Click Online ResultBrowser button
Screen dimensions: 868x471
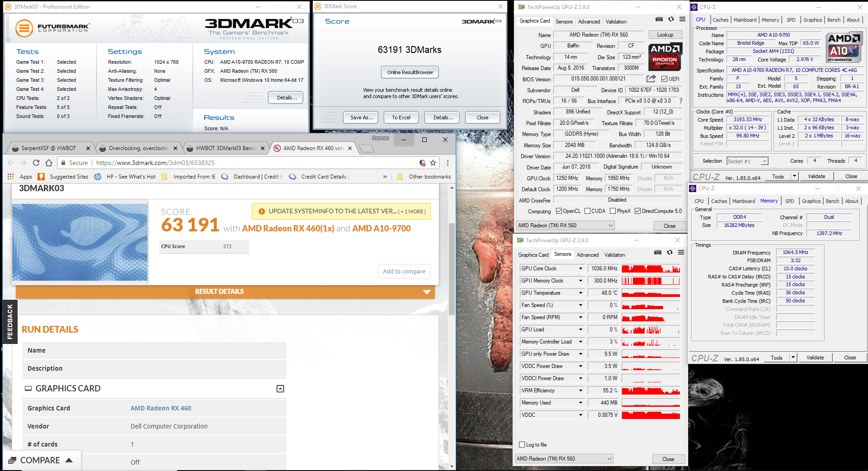point(410,72)
